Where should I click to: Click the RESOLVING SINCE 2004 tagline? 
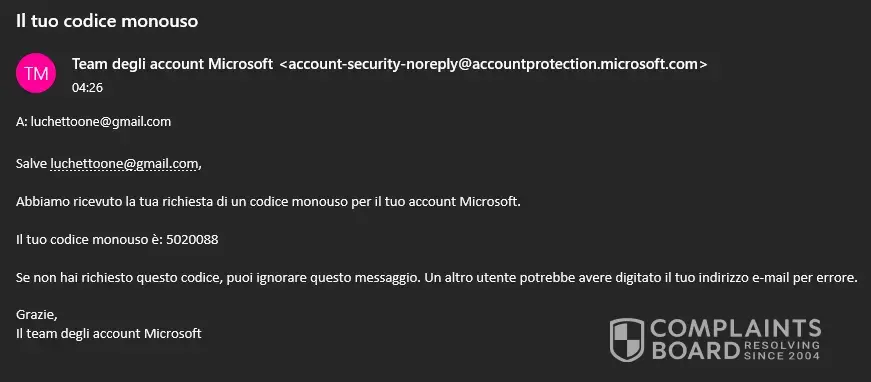[x=782, y=350]
